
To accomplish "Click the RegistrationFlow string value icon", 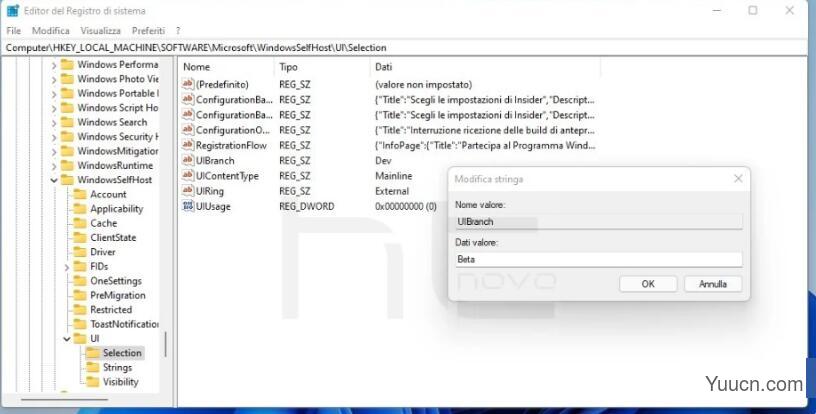I will pos(188,145).
